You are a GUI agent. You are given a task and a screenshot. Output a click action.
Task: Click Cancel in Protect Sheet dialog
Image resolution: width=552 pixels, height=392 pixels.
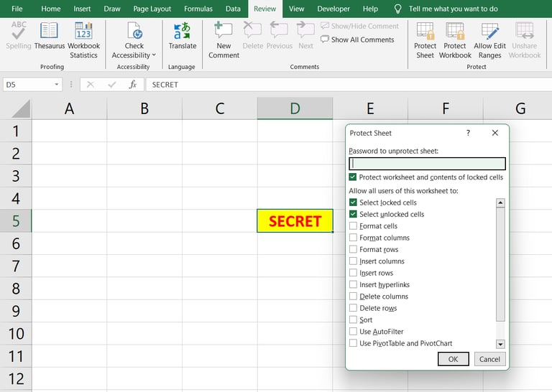click(489, 359)
